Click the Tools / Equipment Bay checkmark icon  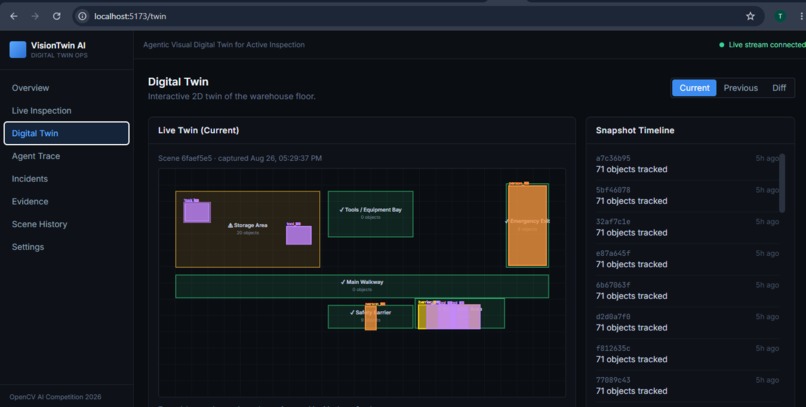pos(342,210)
